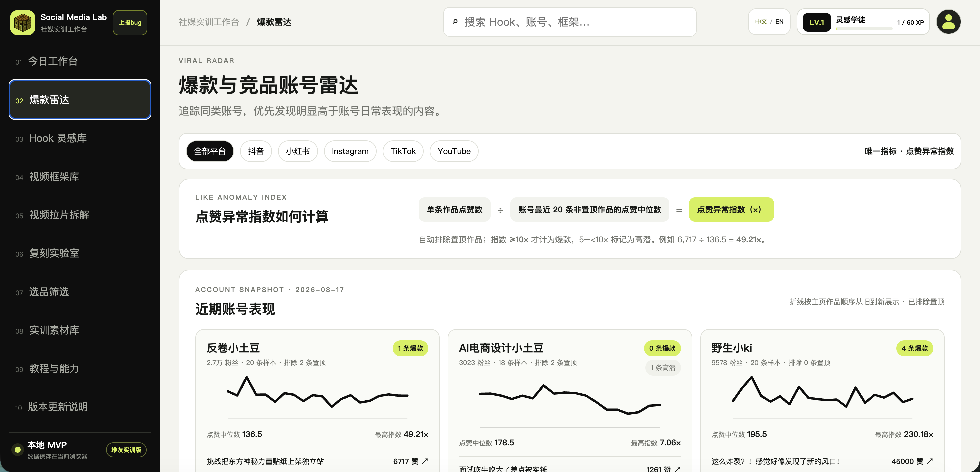Click the XP progress bar under 灵感学徒
Viewport: 980px width, 472px height.
click(x=864, y=29)
